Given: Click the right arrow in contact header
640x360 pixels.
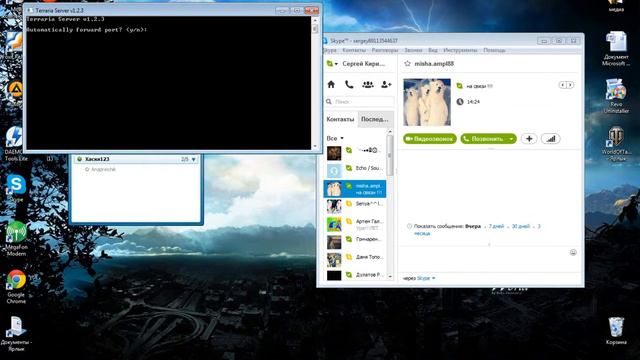Looking at the screenshot, I should 570,85.
